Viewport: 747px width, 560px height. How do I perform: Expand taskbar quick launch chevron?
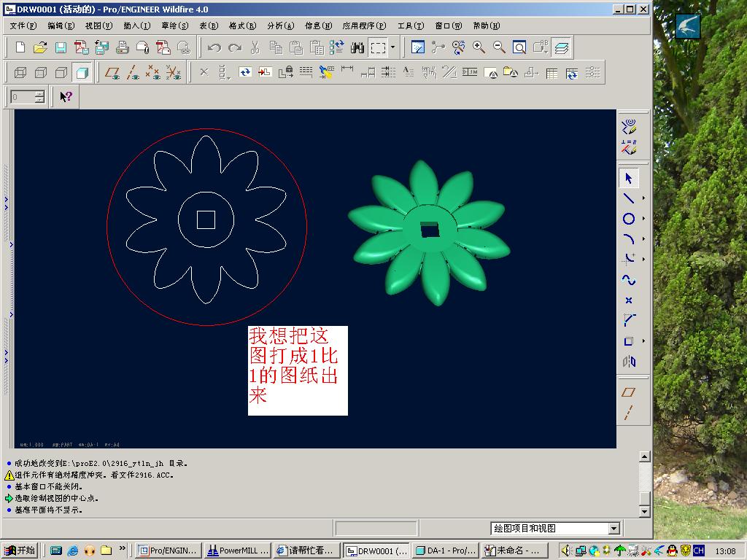[122, 548]
